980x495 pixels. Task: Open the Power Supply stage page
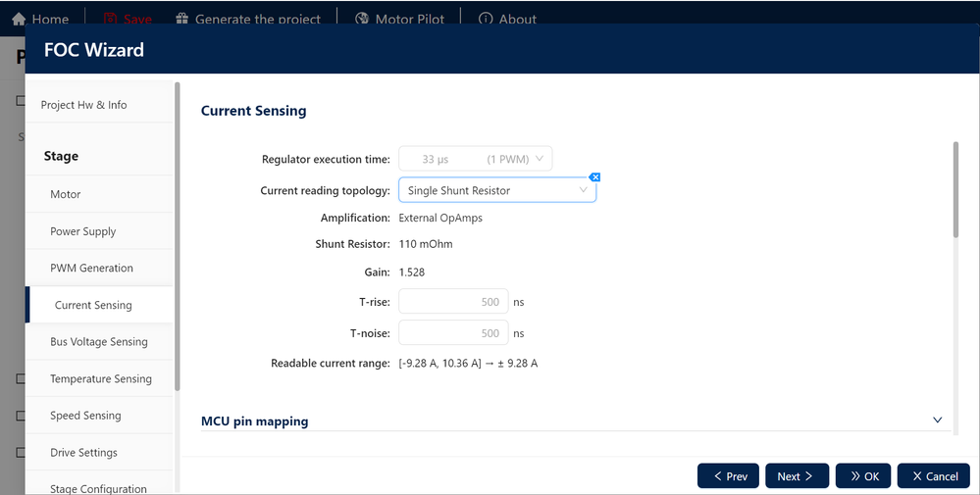pyautogui.click(x=99, y=231)
